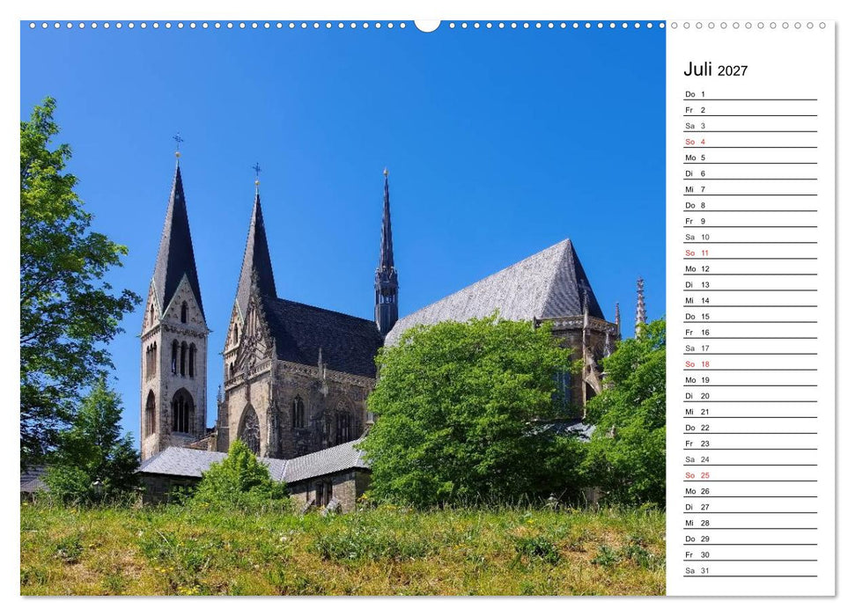Select the red 'So 11' date row
This screenshot has width=855, height=616.
[750, 253]
